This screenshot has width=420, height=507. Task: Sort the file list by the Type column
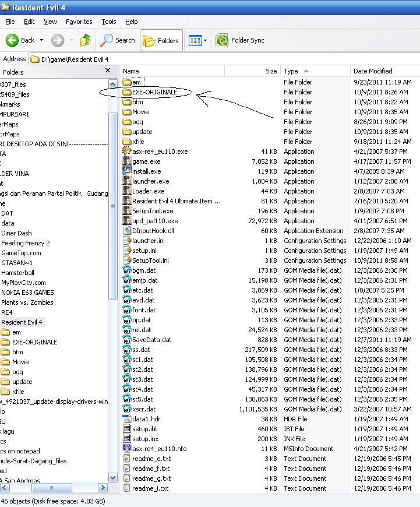click(x=315, y=71)
